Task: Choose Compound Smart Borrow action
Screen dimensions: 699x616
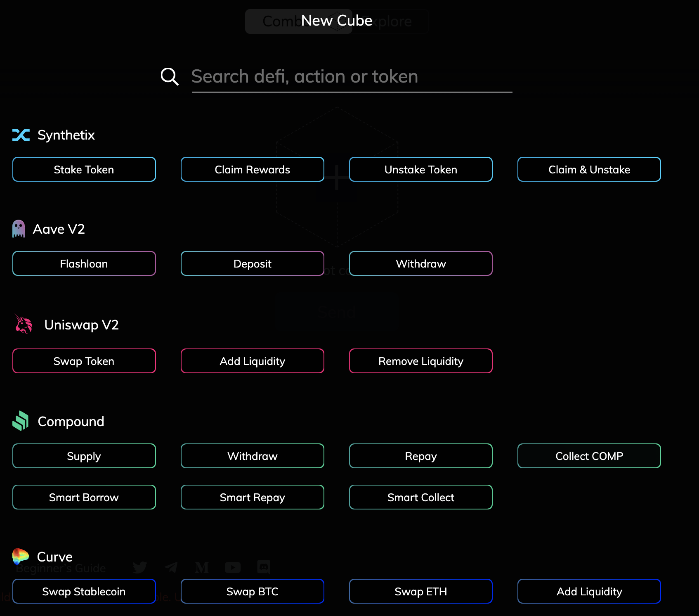Action: (x=84, y=497)
